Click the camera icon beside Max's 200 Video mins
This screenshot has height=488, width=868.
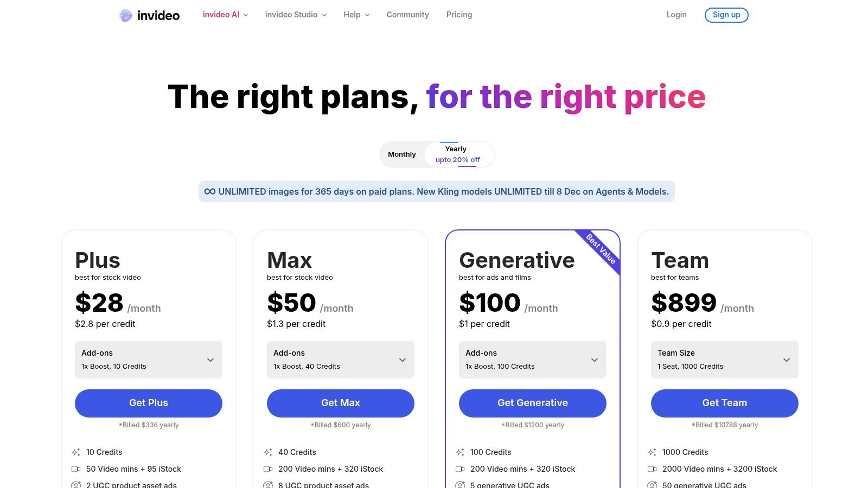268,469
